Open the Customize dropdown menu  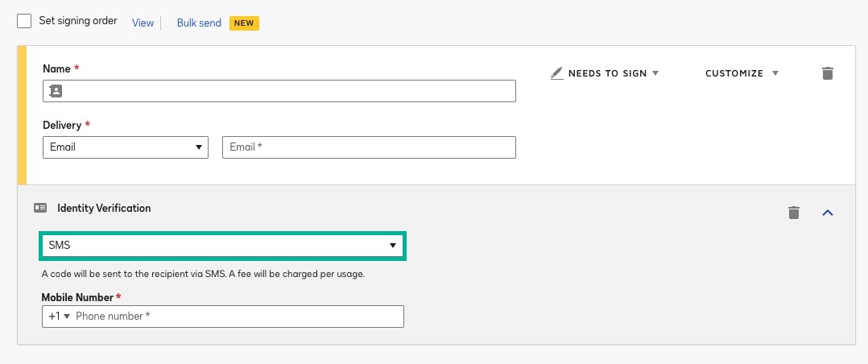(742, 73)
